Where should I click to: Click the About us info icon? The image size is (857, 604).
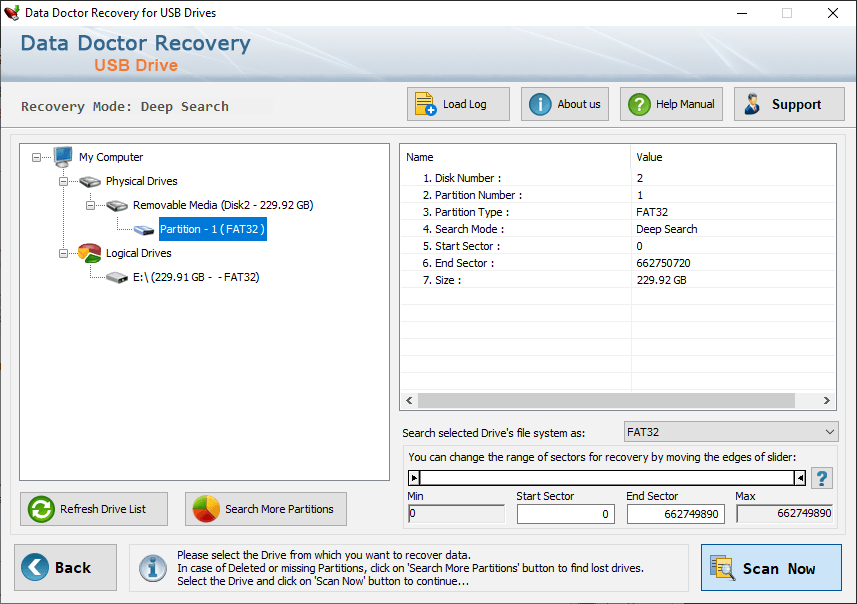tap(540, 104)
